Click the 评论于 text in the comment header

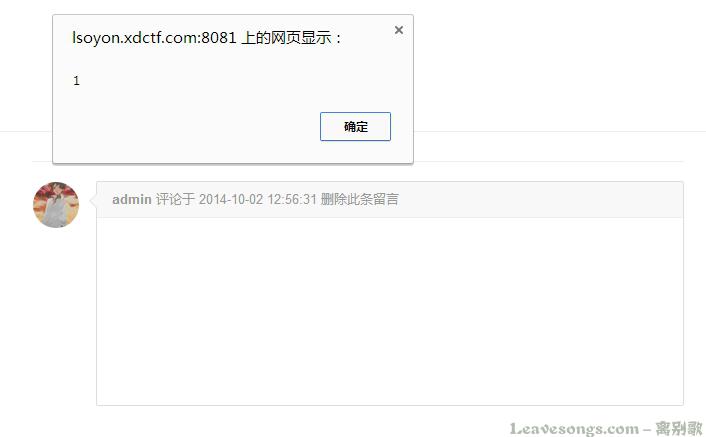(175, 199)
